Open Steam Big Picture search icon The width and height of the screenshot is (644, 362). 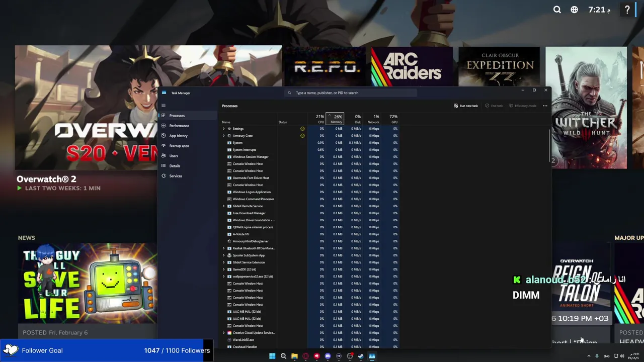click(x=557, y=10)
